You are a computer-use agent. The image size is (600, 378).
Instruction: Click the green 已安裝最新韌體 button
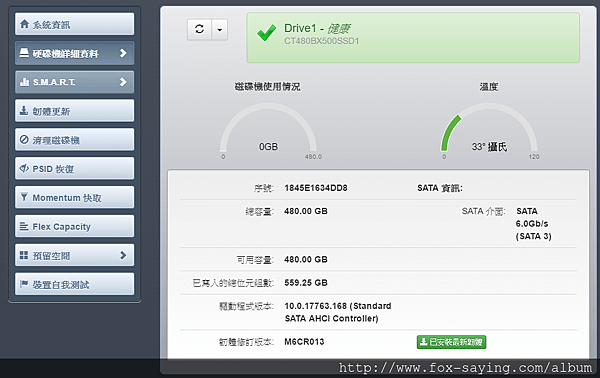pos(452,342)
